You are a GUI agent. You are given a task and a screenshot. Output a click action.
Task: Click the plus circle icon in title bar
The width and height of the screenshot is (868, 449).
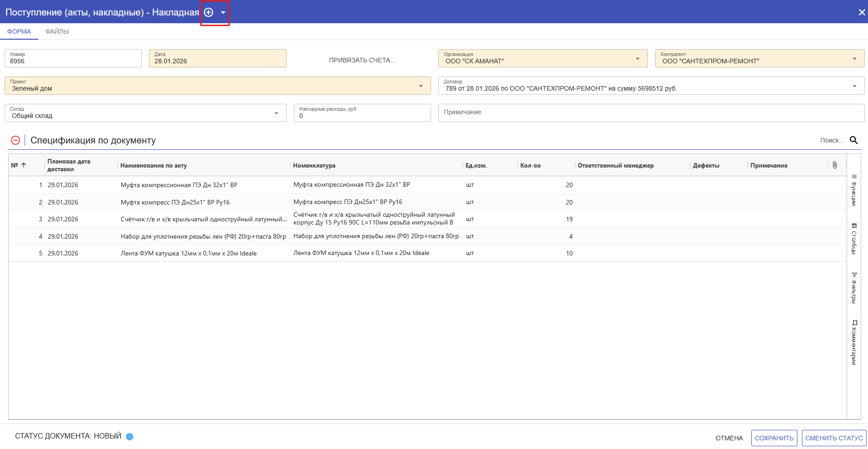[x=209, y=12]
